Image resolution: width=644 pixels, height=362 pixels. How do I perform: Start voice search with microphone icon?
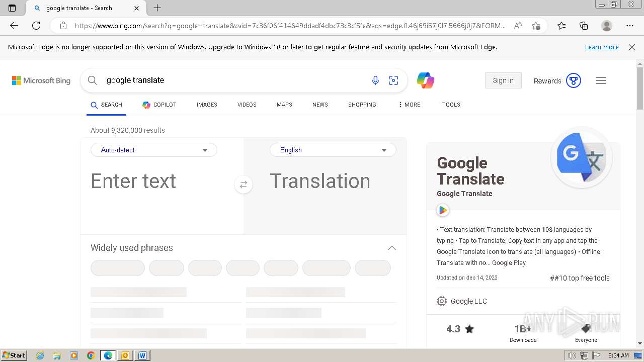point(375,80)
